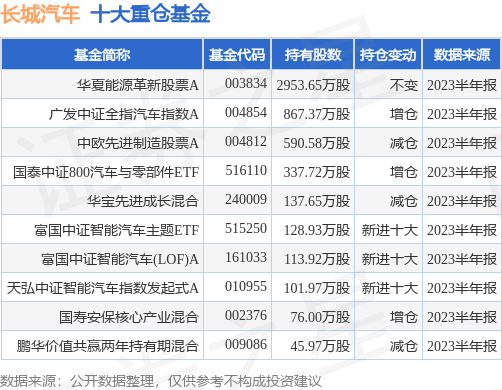Click fund name 富国中证智能汽车主题ETF

117,230
